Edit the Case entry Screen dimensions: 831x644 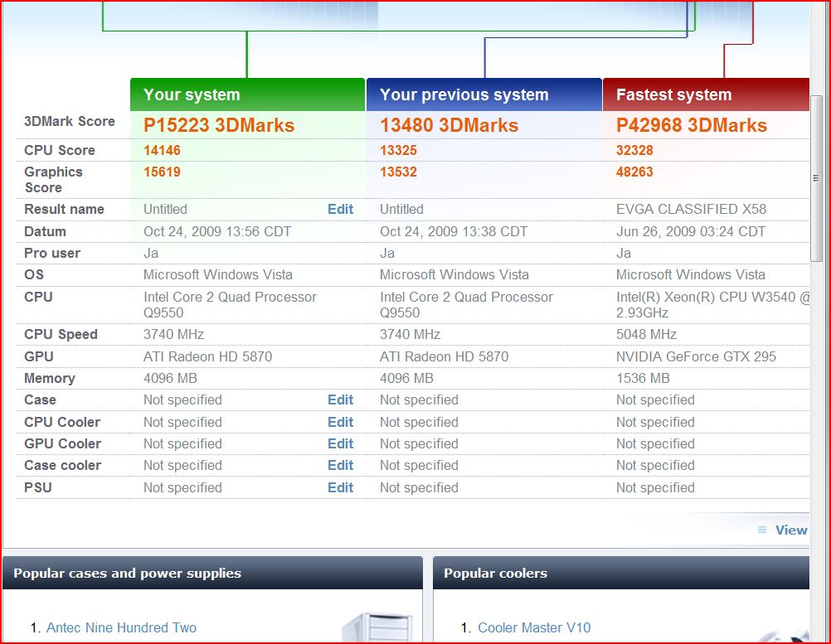point(340,399)
